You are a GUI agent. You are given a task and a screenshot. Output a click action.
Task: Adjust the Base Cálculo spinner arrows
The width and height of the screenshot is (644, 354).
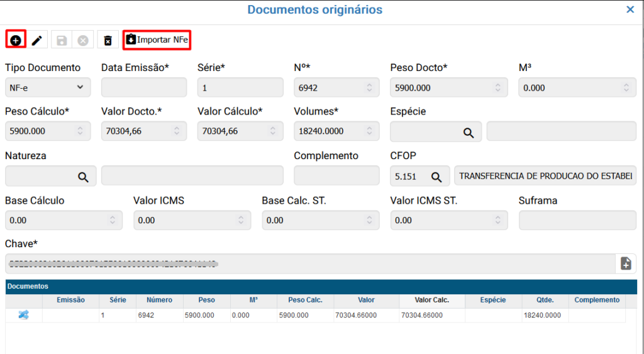click(112, 220)
